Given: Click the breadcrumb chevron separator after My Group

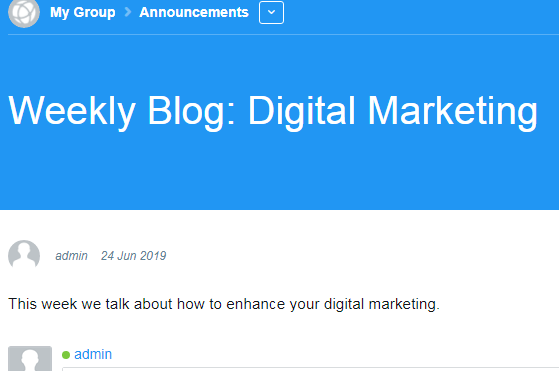Looking at the screenshot, I should (128, 12).
